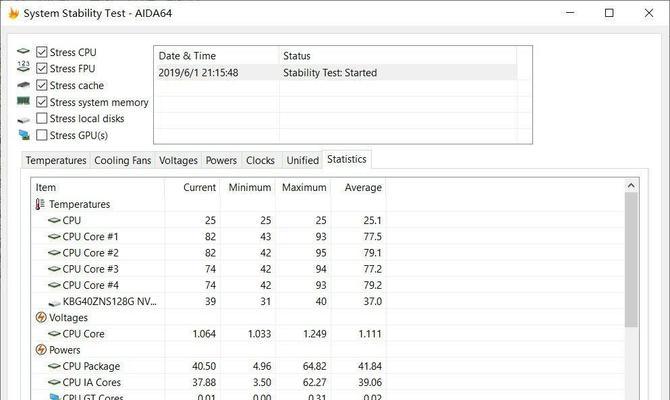Click the Minimum column header
The width and height of the screenshot is (670, 400).
[x=248, y=188]
